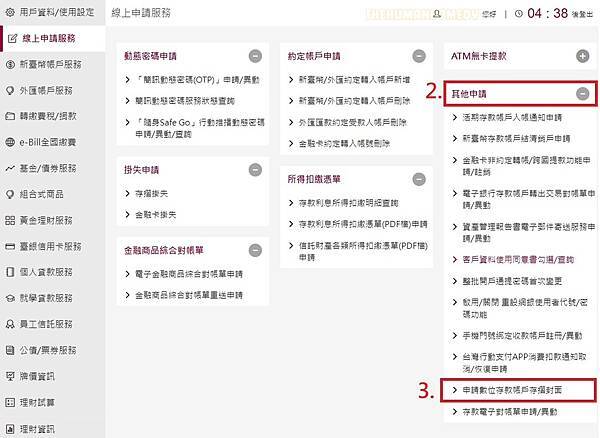Click the 臺銀信用卡服務 card icon
The image size is (600, 438).
(x=10, y=246)
